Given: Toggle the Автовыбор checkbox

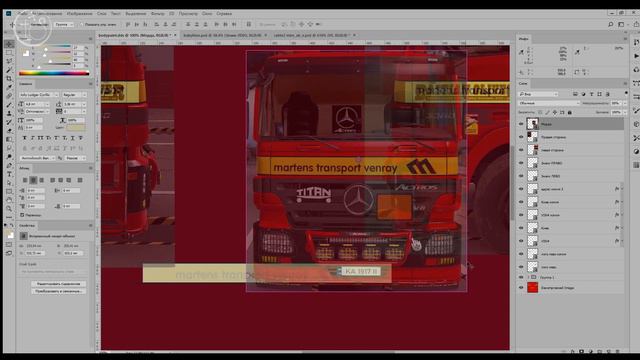Looking at the screenshot, I should pos(28,24).
